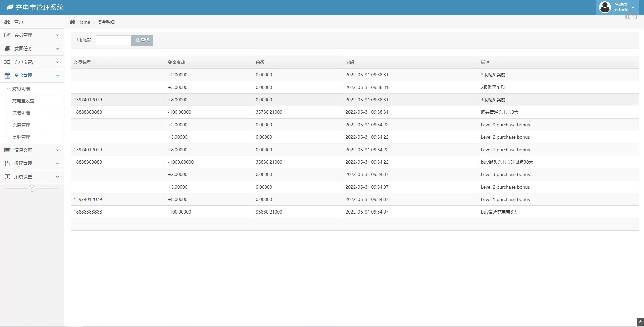Click the Home breadcrumb link
This screenshot has width=644, height=327.
click(84, 22)
